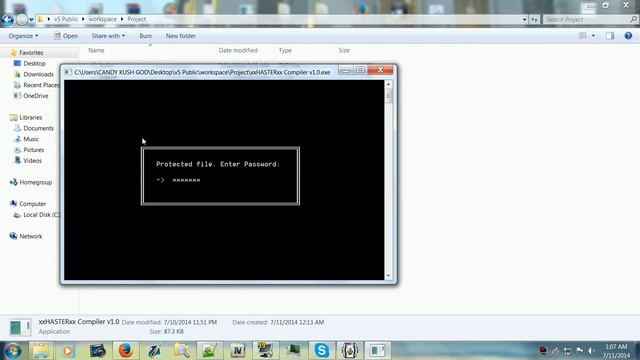Open the media player taskbar icon
640x360 pixels.
tap(69, 350)
